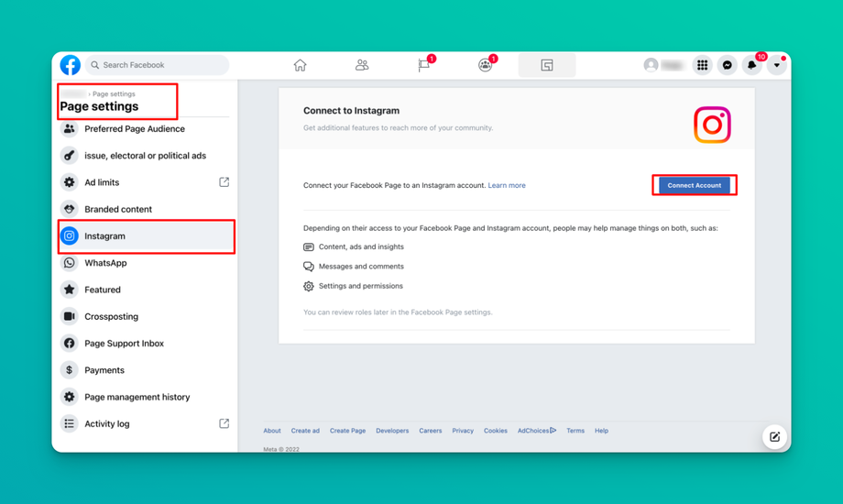
Task: Click external link icon beside Activity log
Action: tap(224, 424)
